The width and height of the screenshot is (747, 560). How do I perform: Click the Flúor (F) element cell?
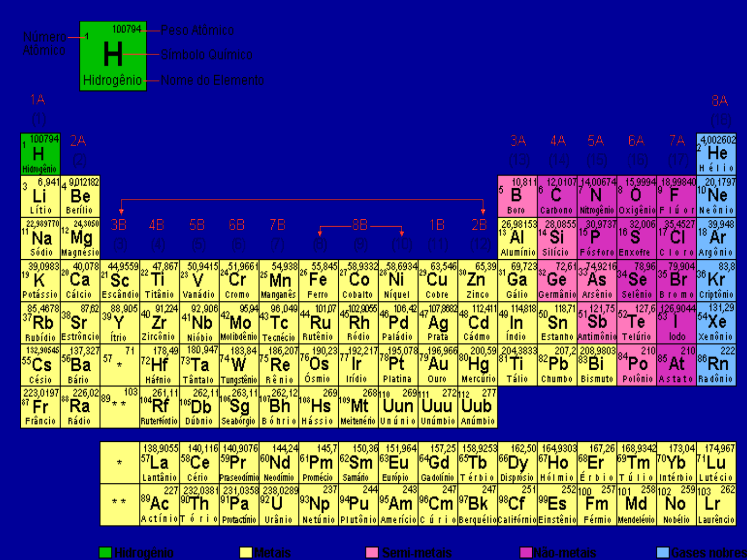point(676,196)
